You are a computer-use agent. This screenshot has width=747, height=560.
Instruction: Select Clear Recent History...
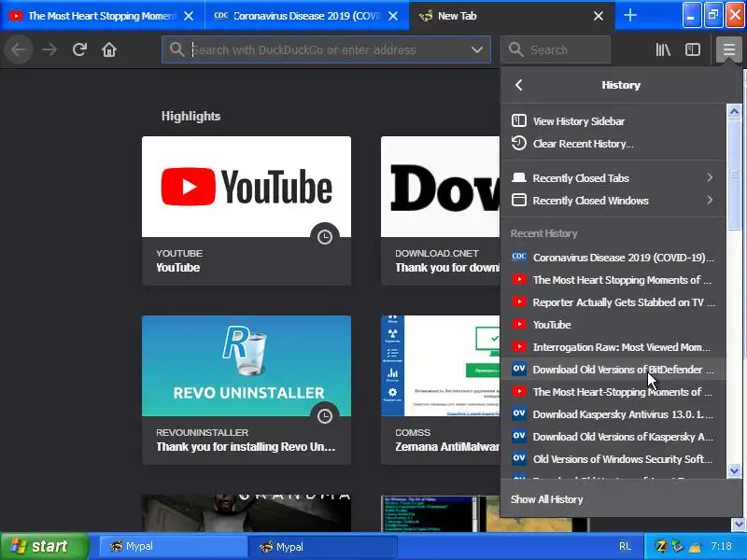[613, 144]
